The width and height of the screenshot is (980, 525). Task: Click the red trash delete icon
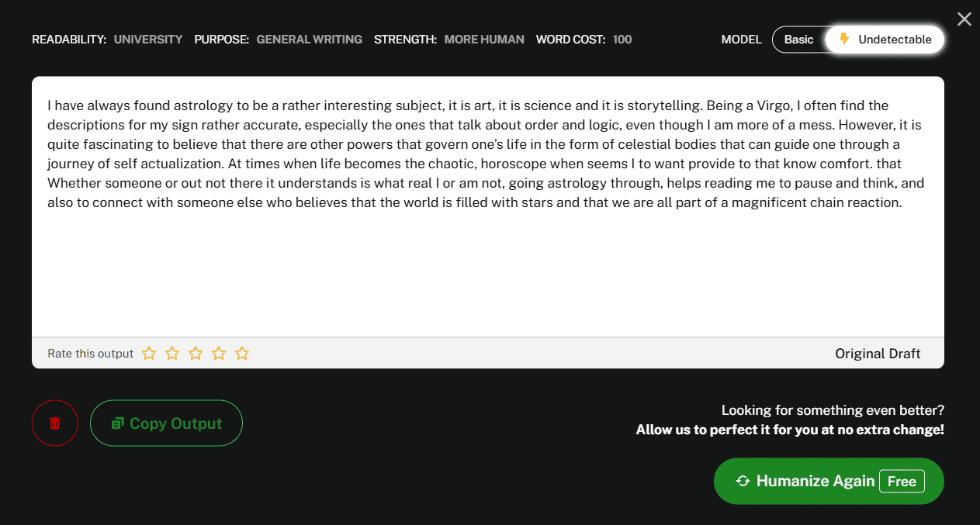pyautogui.click(x=55, y=423)
